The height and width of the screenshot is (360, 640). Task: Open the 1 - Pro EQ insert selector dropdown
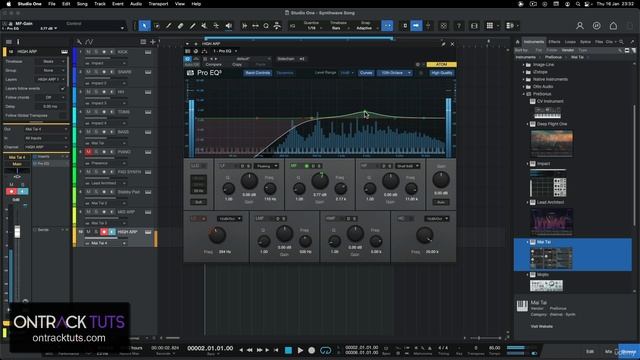click(225, 51)
